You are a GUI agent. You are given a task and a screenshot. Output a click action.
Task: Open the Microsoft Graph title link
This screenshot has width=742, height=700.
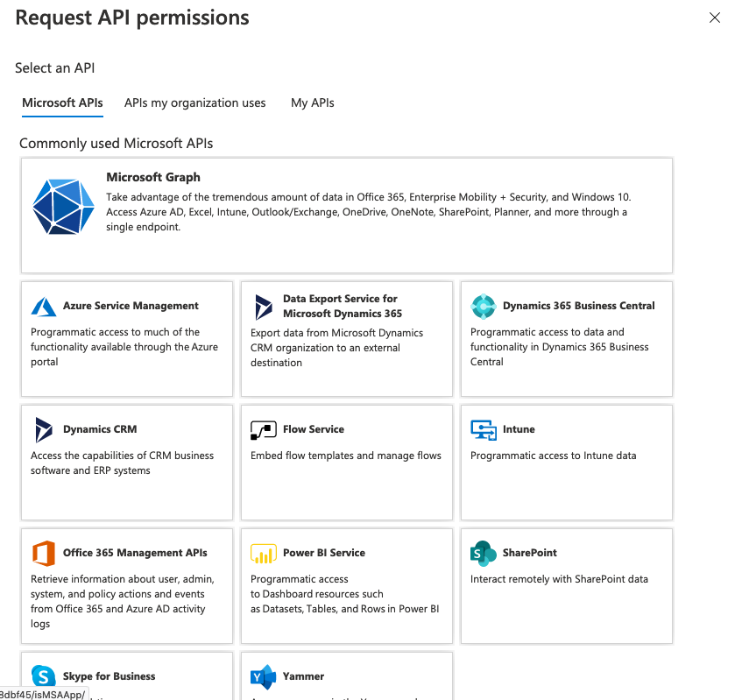tap(153, 177)
